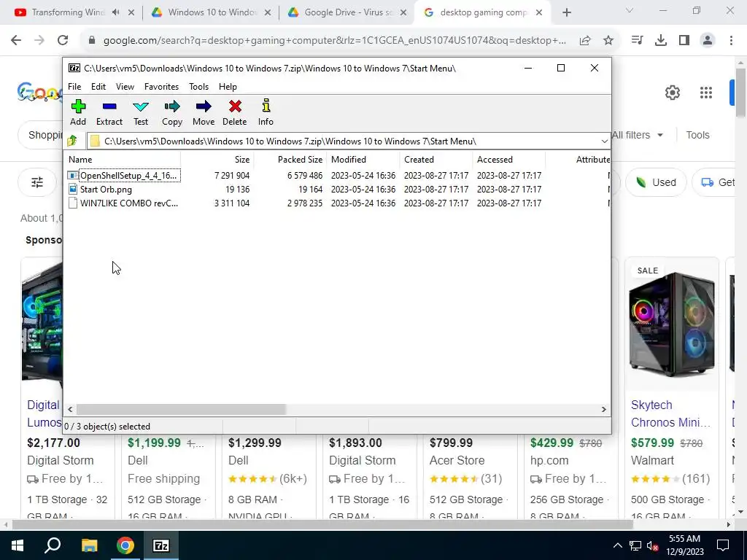This screenshot has height=560, width=747.
Task: Click the scroll-left arrow in 7-Zip list
Action: [x=70, y=409]
